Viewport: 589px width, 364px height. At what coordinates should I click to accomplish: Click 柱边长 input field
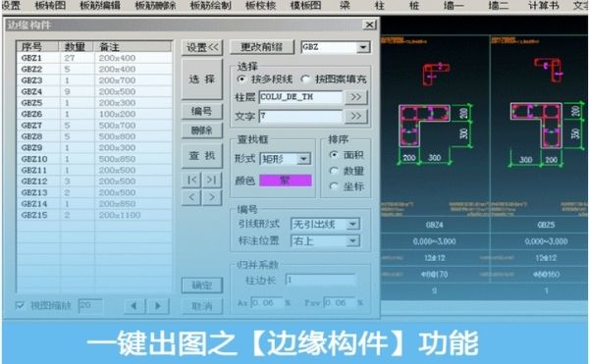click(x=321, y=280)
